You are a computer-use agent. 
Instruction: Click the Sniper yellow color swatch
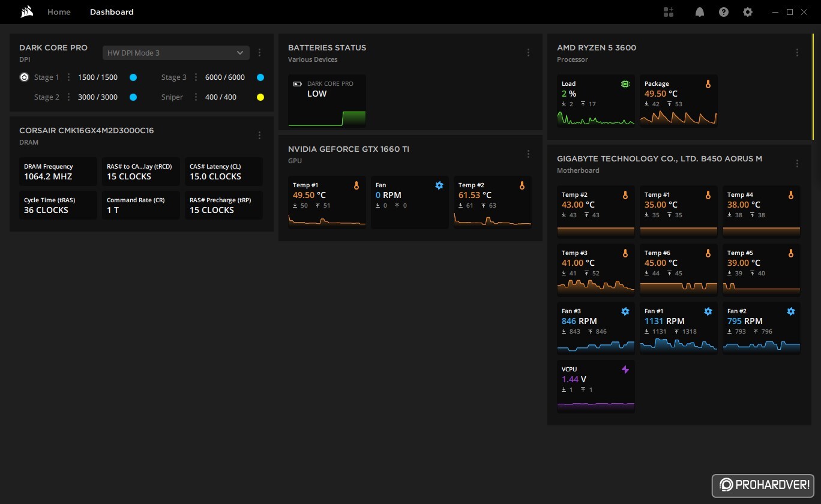(x=260, y=97)
